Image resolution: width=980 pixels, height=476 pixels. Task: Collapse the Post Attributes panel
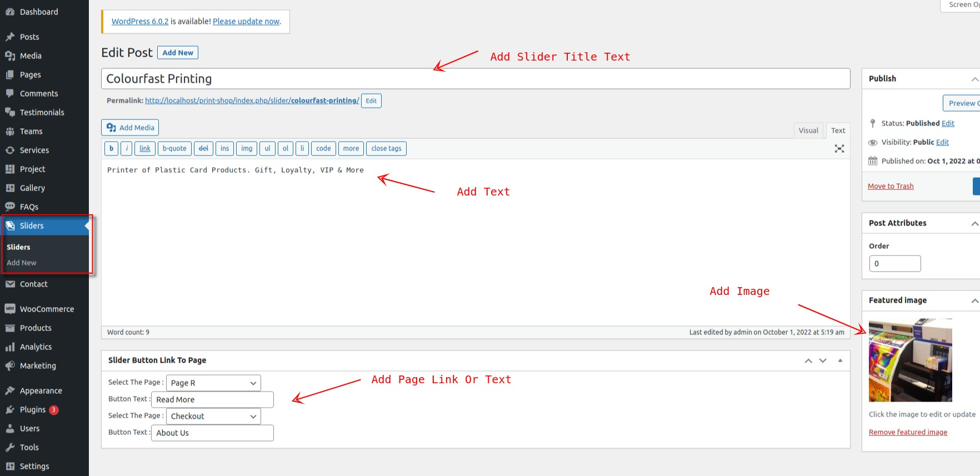pyautogui.click(x=974, y=223)
